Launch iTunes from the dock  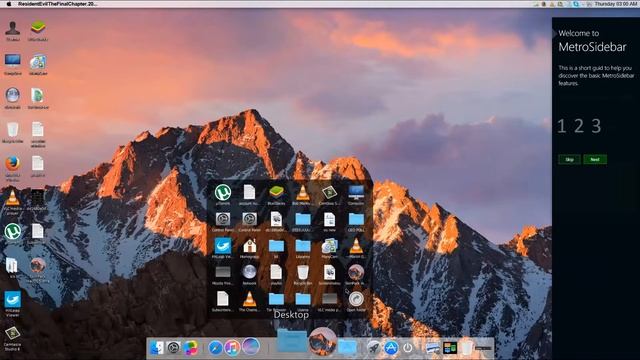click(232, 348)
